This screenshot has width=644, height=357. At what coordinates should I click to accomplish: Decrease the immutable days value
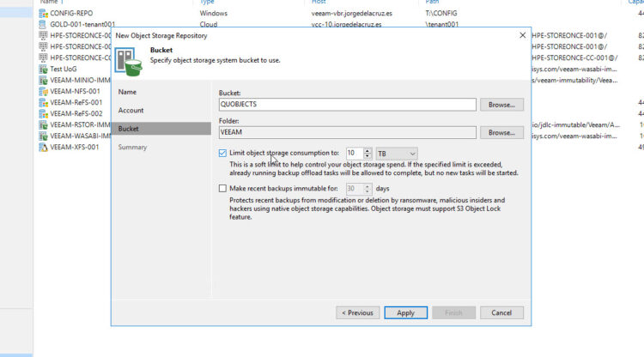coord(368,191)
